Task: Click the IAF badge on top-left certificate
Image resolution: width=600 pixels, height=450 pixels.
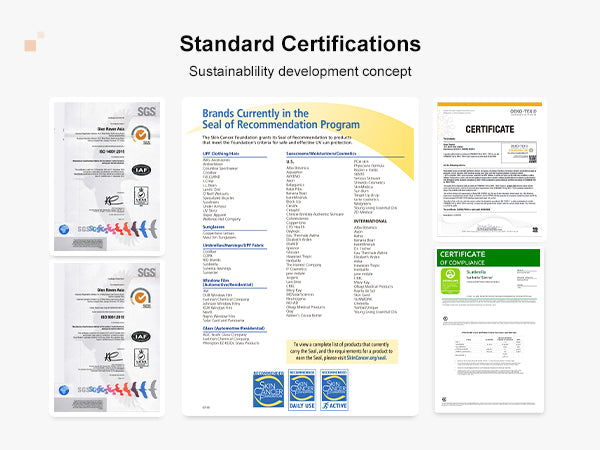Action: click(142, 170)
